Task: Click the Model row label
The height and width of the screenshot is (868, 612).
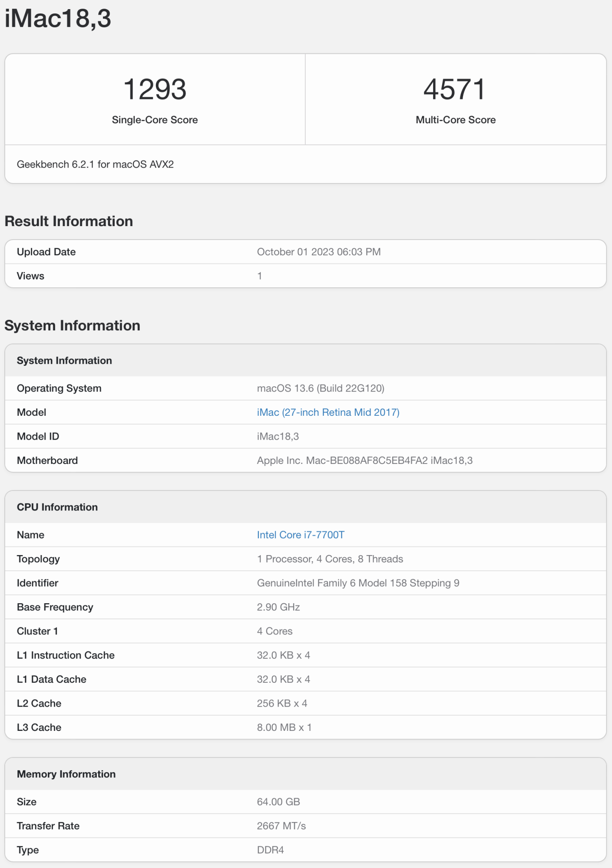Action: coord(31,412)
